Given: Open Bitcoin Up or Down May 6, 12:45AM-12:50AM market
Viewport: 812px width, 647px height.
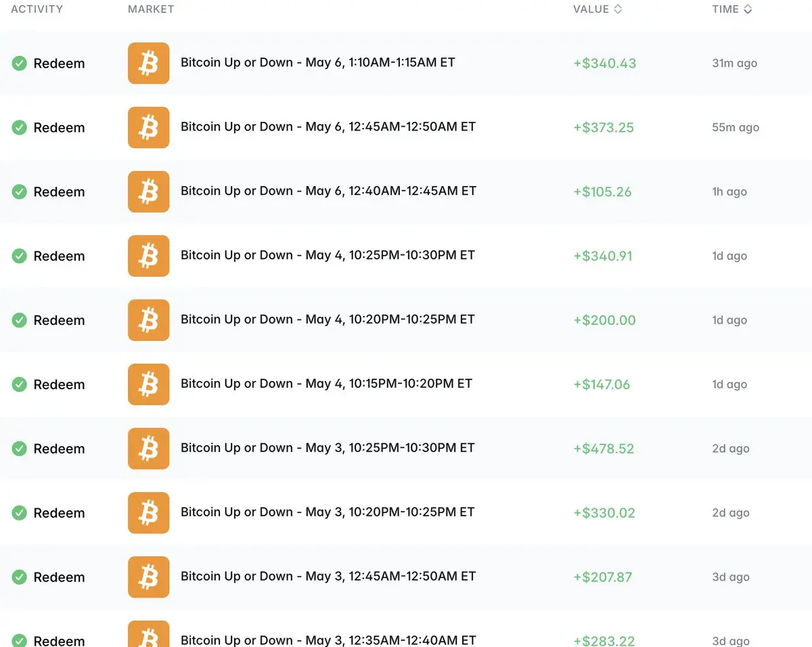Looking at the screenshot, I should 328,127.
